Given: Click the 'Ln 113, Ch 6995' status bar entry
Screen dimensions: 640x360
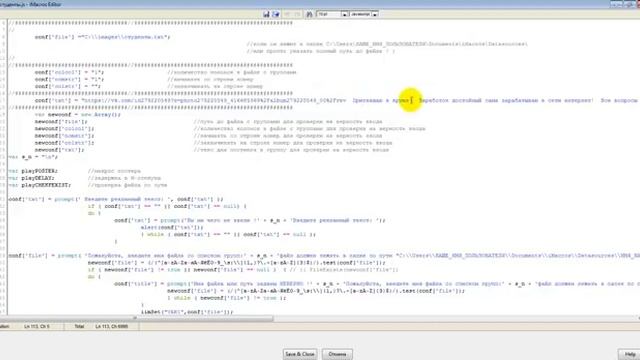Looking at the screenshot, I should 111,327.
